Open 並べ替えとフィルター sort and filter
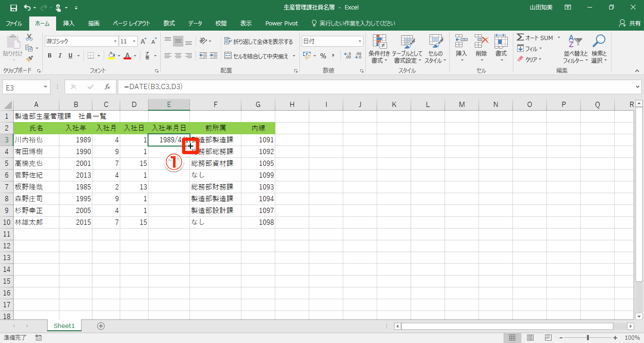Screen dimensions: 644x343 tap(576, 49)
